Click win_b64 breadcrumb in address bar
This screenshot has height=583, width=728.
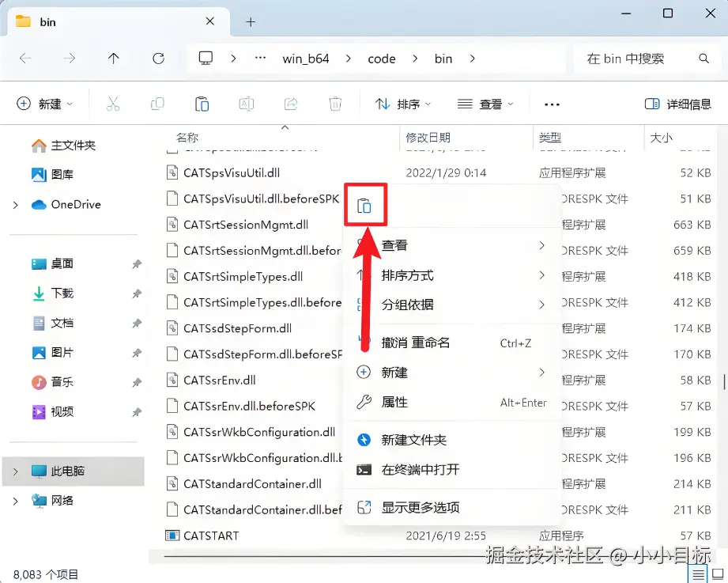(305, 59)
